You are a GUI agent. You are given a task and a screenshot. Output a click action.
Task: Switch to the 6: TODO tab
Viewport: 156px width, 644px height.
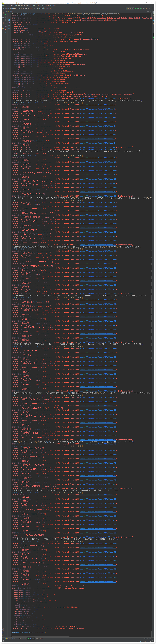(x=40, y=639)
